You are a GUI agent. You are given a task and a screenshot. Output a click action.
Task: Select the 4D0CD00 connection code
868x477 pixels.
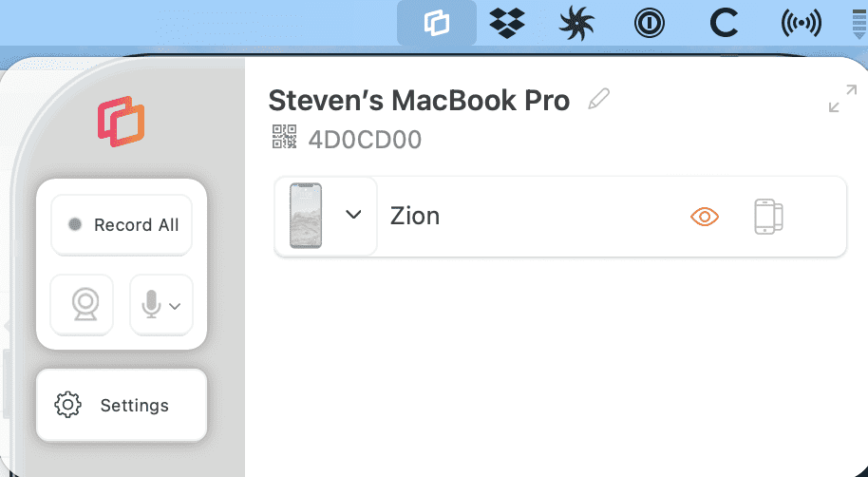[365, 140]
